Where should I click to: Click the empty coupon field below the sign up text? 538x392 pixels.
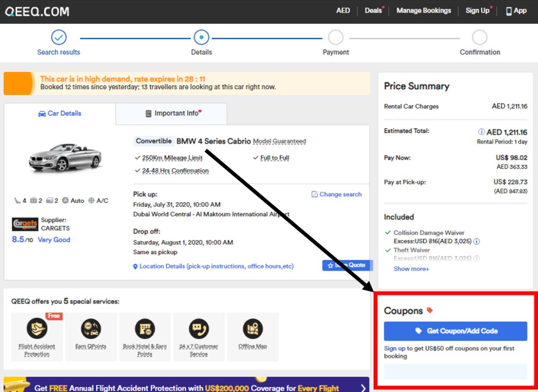(x=456, y=372)
